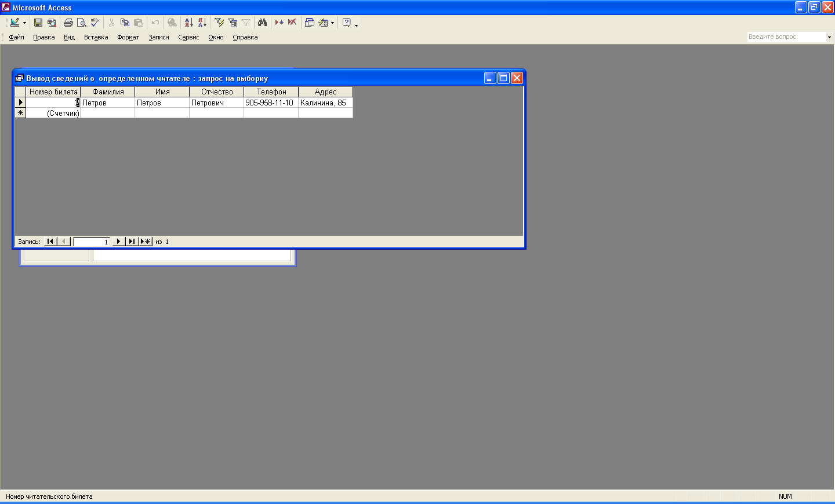Click the Save toolbar icon

coord(38,23)
